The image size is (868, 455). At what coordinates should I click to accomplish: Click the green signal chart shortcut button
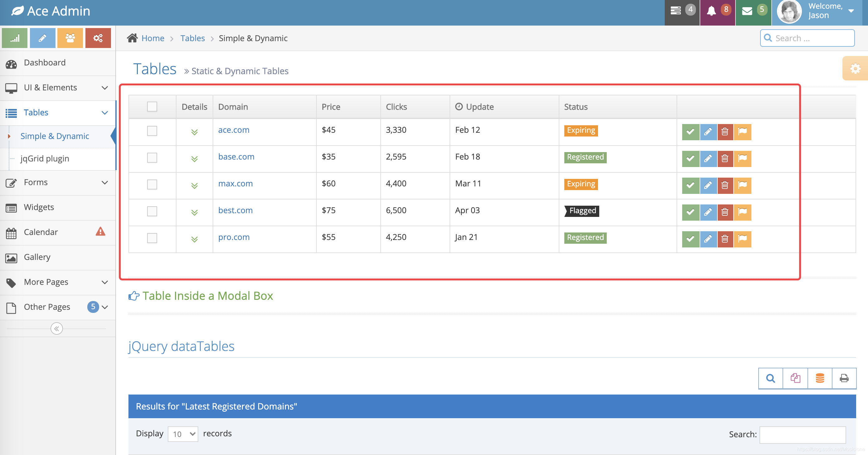[x=14, y=38]
